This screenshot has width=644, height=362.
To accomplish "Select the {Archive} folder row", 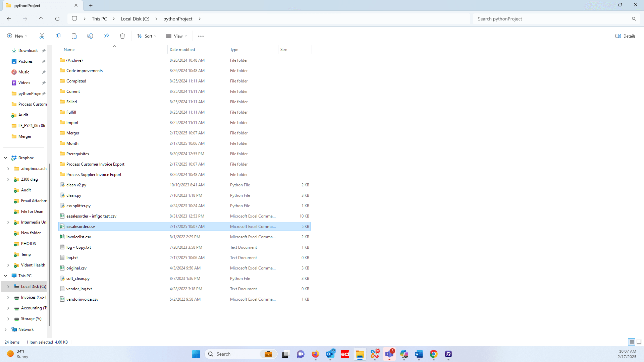I will (184, 60).
